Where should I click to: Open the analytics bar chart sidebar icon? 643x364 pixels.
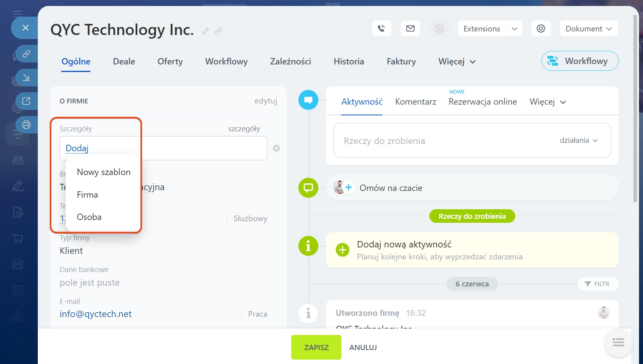point(18,316)
